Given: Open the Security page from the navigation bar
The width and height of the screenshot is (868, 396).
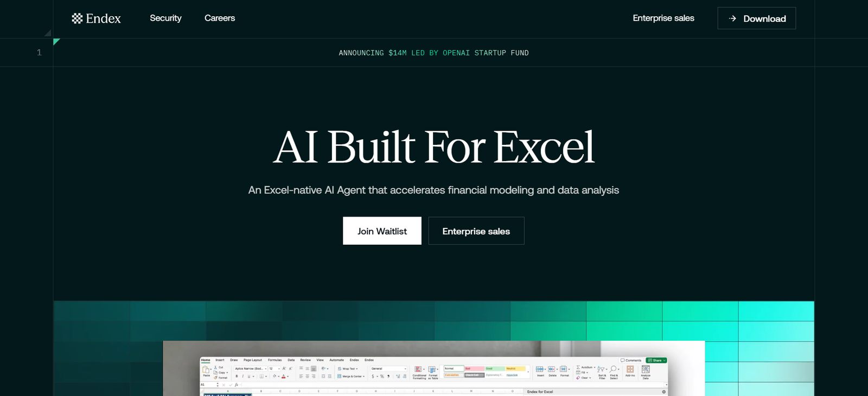Looking at the screenshot, I should [x=165, y=18].
